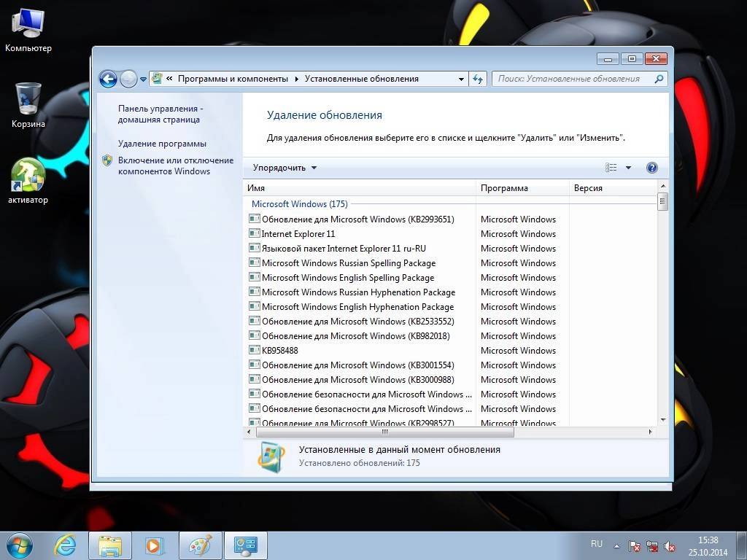Open the Программы и компоненты breadcrumb
The width and height of the screenshot is (747, 560).
point(233,79)
